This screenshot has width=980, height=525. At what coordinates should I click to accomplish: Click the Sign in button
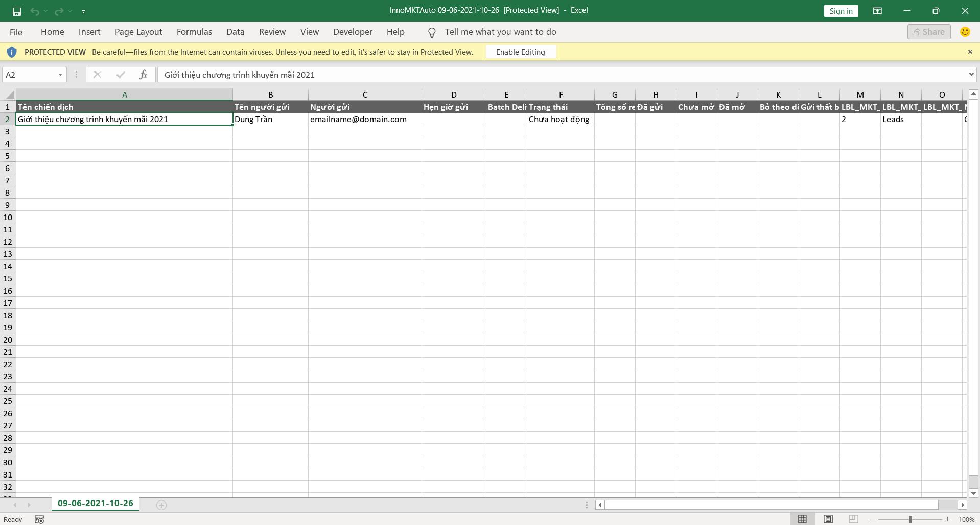[x=841, y=11]
